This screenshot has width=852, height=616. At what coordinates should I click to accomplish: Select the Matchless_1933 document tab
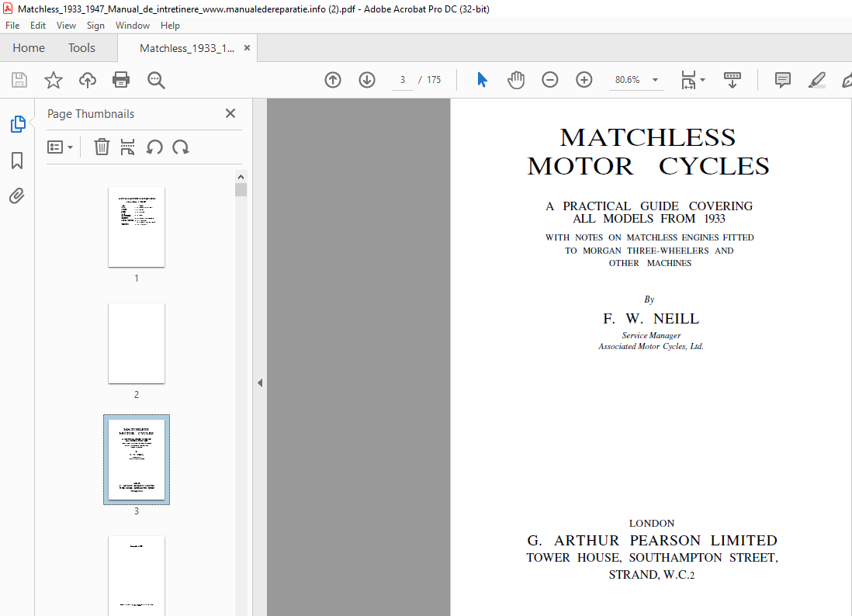(187, 48)
